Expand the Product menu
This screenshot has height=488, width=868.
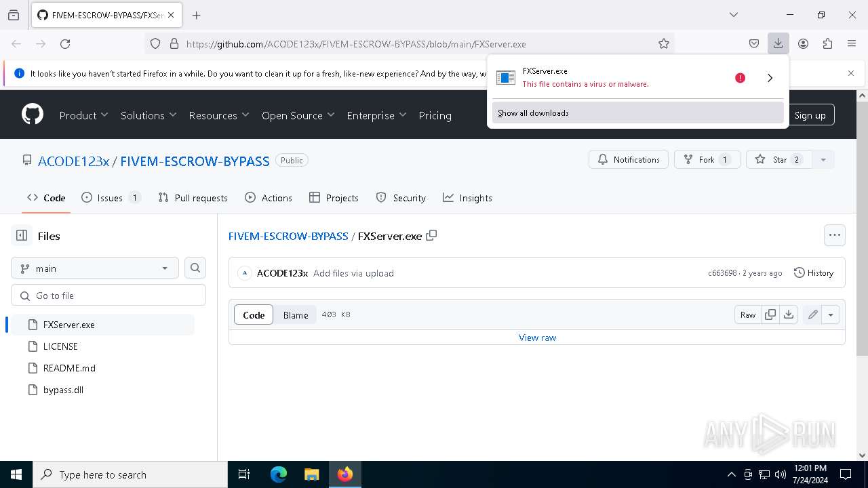83,115
